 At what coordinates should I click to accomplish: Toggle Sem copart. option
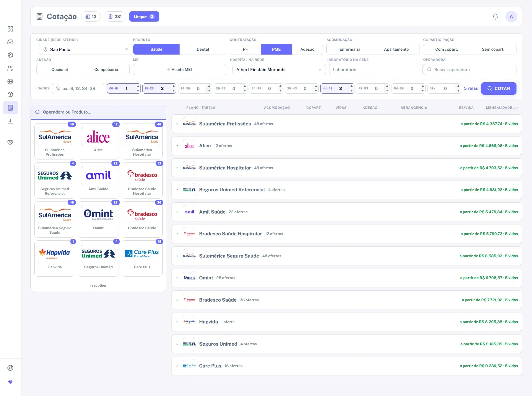[493, 49]
